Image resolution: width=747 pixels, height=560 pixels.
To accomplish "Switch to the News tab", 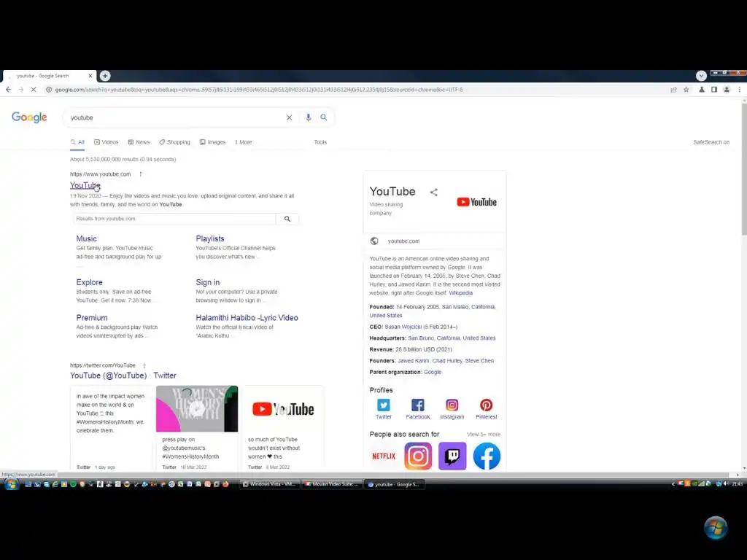I will (139, 142).
